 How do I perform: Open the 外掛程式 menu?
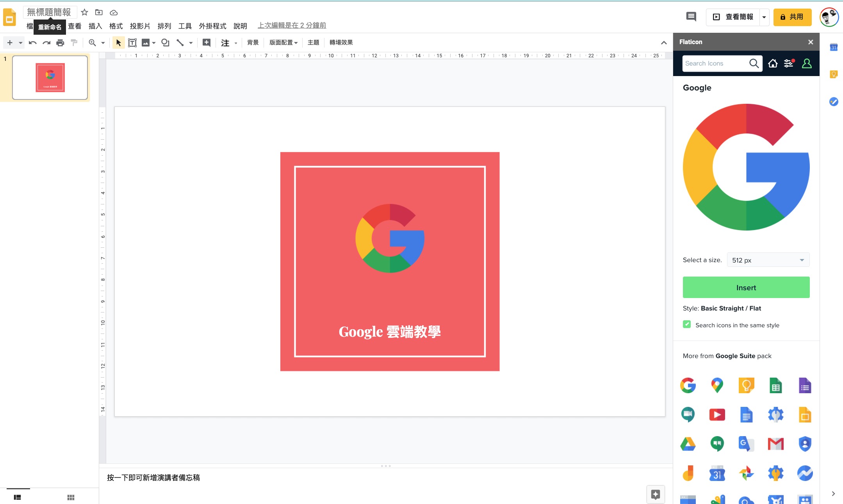coord(212,26)
